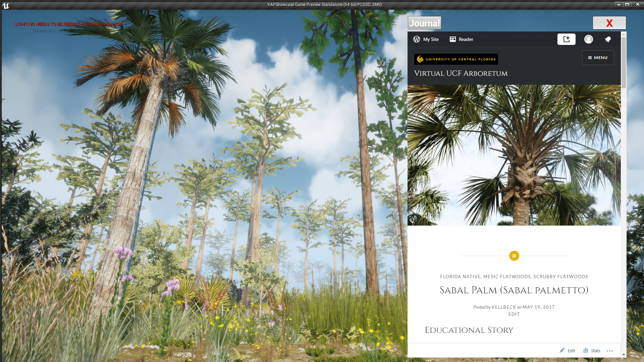
Task: Click the yellow post-format badge icon
Action: tap(514, 255)
